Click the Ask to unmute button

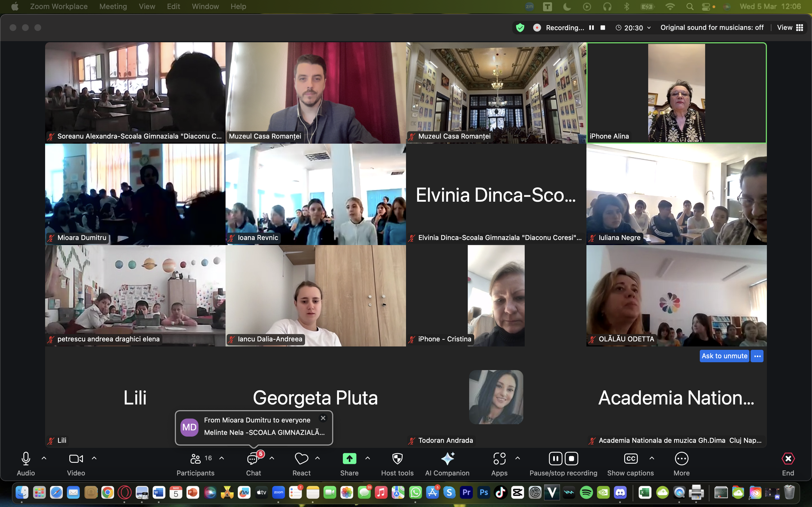pyautogui.click(x=724, y=356)
